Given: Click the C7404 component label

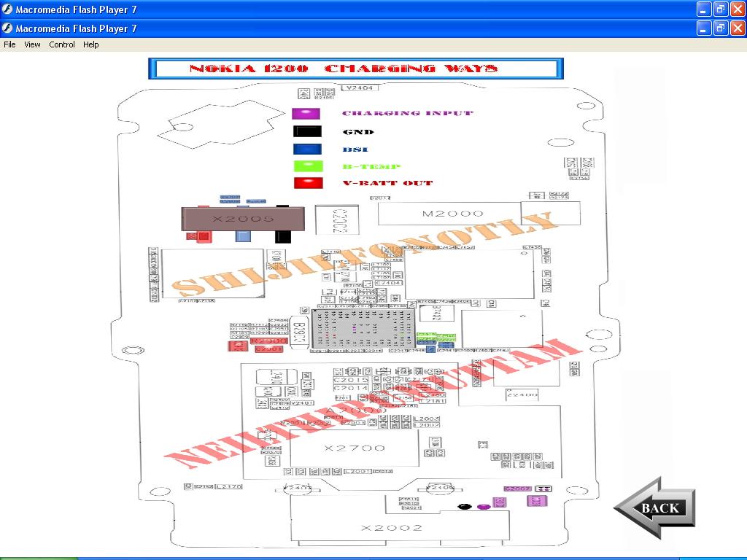Looking at the screenshot, I should pyautogui.click(x=388, y=283).
